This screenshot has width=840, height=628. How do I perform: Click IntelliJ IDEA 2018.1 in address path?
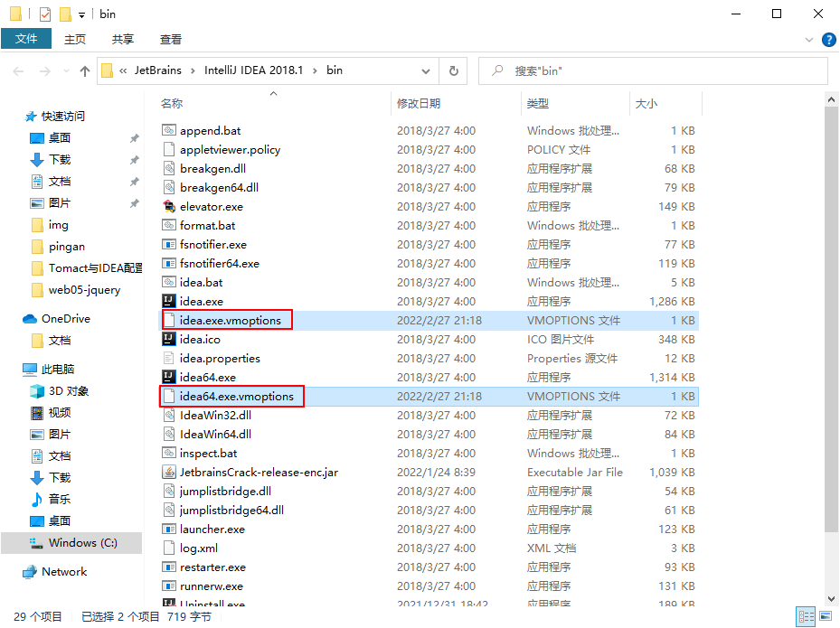point(254,70)
